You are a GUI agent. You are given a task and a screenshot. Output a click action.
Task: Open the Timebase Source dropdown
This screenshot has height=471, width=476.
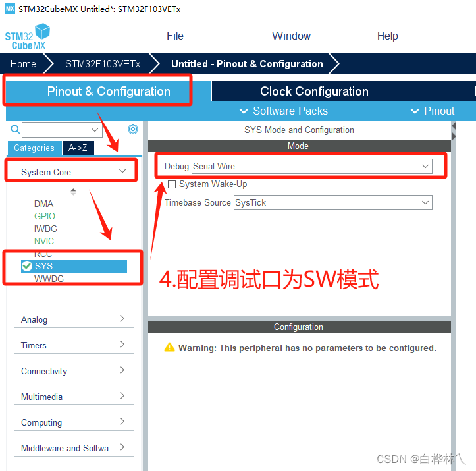tap(332, 202)
